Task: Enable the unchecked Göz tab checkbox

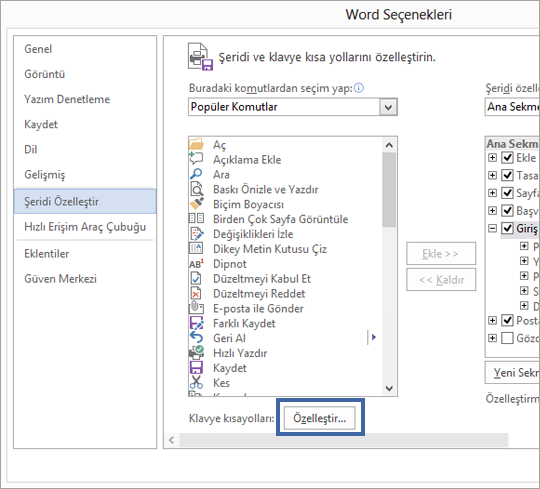Action: (x=507, y=338)
